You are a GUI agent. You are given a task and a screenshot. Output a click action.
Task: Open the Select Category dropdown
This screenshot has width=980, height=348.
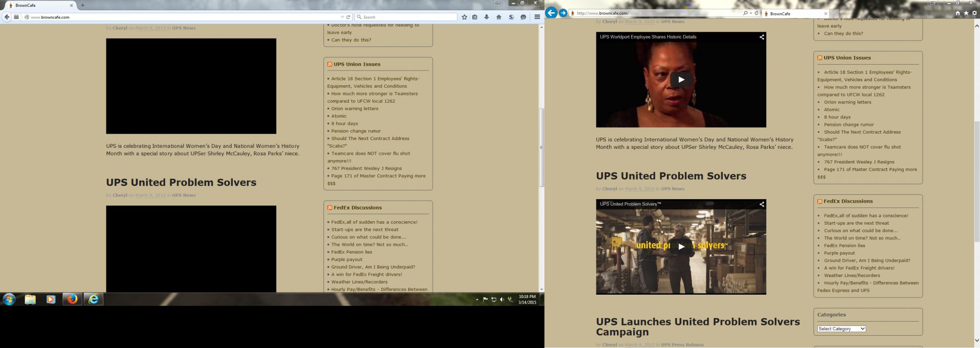pos(841,328)
